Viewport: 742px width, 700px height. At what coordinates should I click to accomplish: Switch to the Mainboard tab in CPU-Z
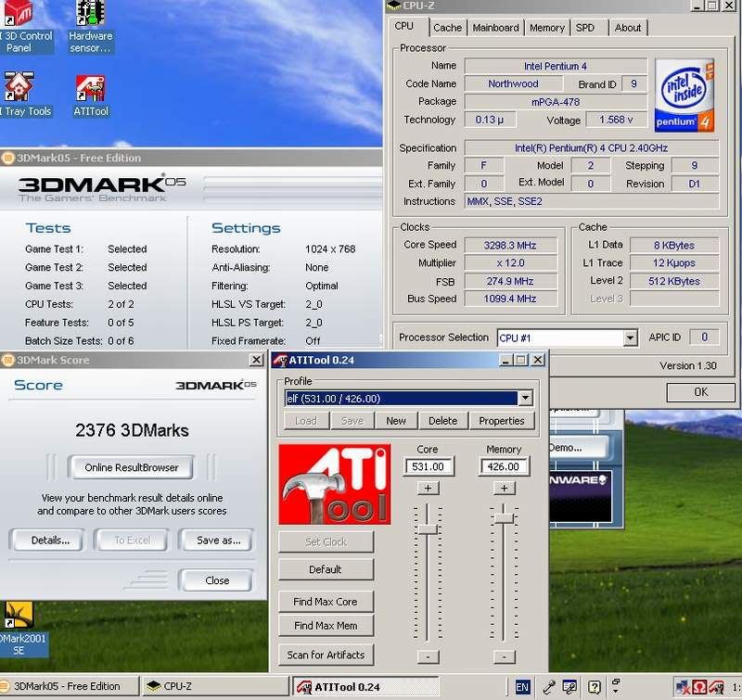[495, 28]
